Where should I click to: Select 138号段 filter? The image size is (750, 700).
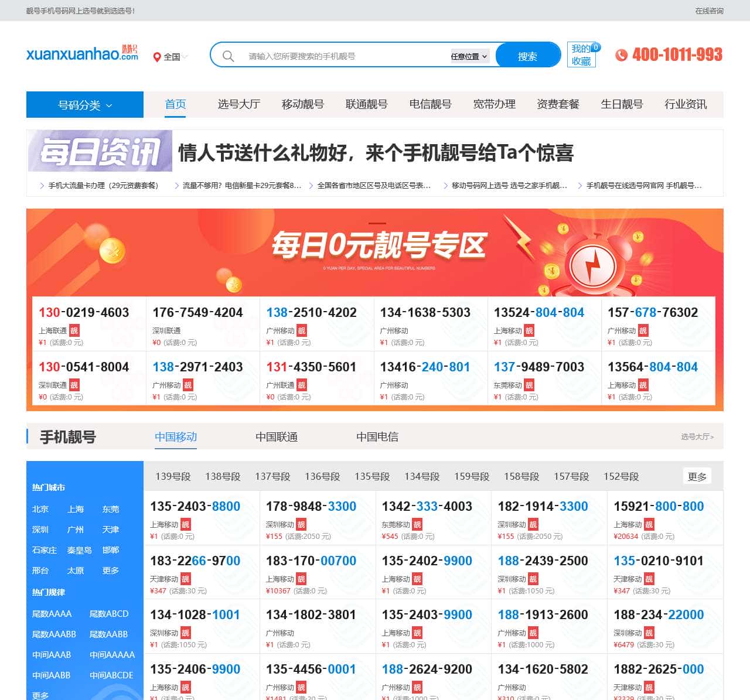(x=223, y=476)
